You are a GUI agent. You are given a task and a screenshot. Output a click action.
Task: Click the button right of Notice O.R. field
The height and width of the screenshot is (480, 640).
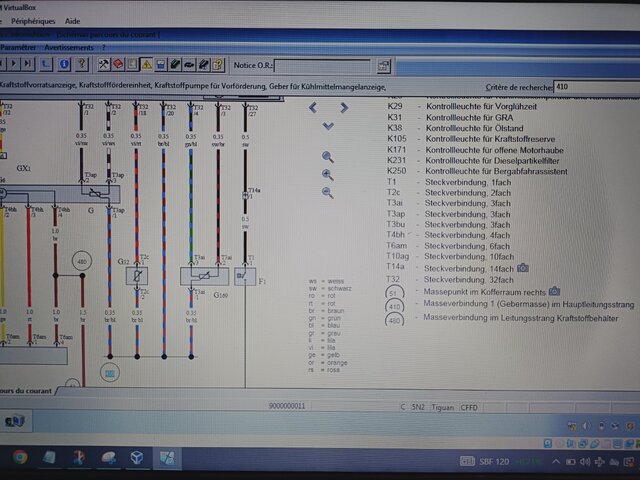(382, 66)
